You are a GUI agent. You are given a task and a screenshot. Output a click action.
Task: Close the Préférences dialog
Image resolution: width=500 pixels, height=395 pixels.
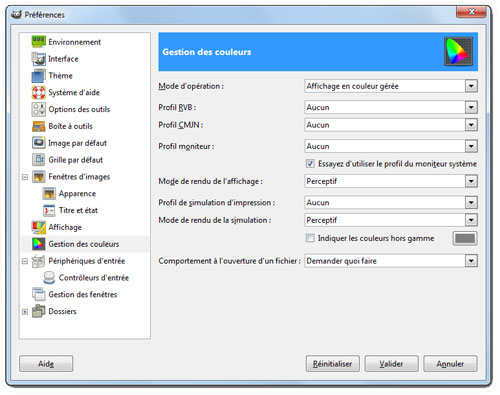(x=472, y=12)
